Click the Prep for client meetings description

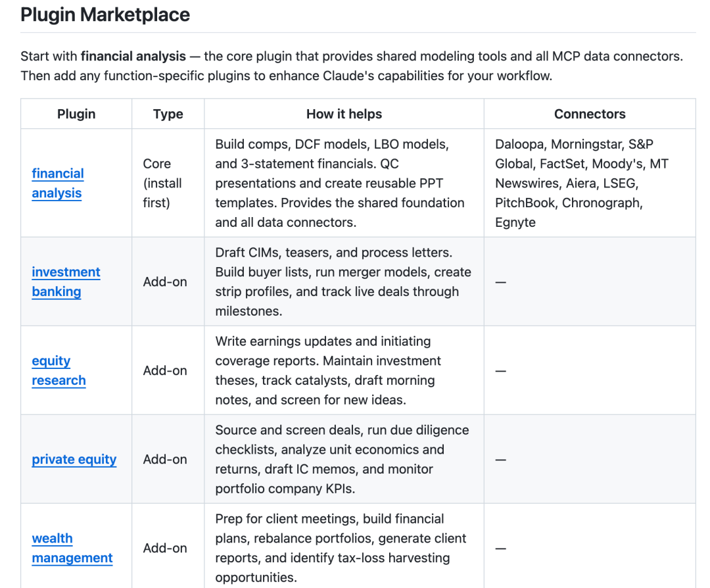341,548
